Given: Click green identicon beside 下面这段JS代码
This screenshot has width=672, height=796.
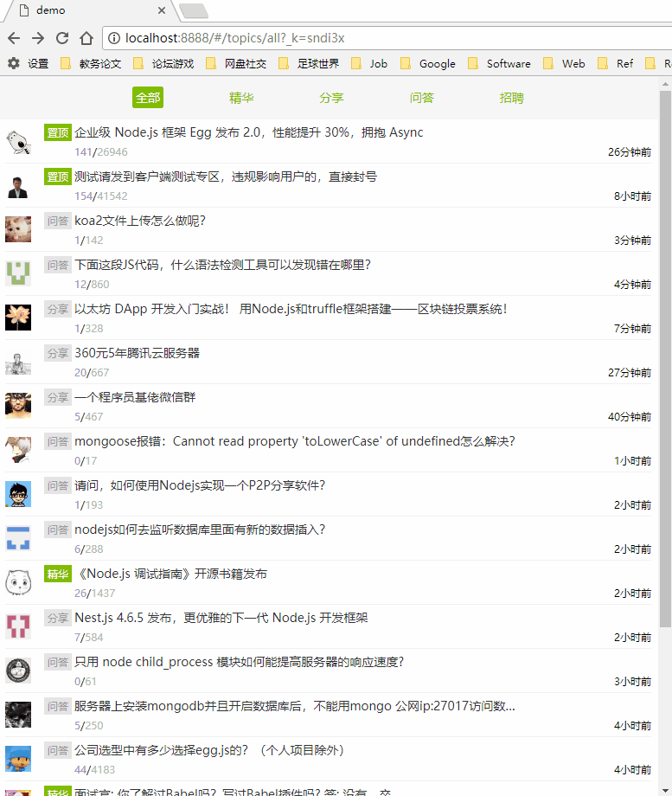Looking at the screenshot, I should pos(18,273).
